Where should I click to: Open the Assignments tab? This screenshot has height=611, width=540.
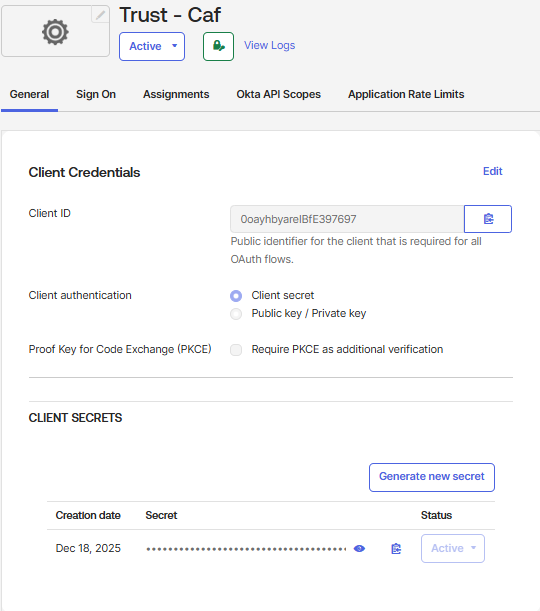pos(176,94)
